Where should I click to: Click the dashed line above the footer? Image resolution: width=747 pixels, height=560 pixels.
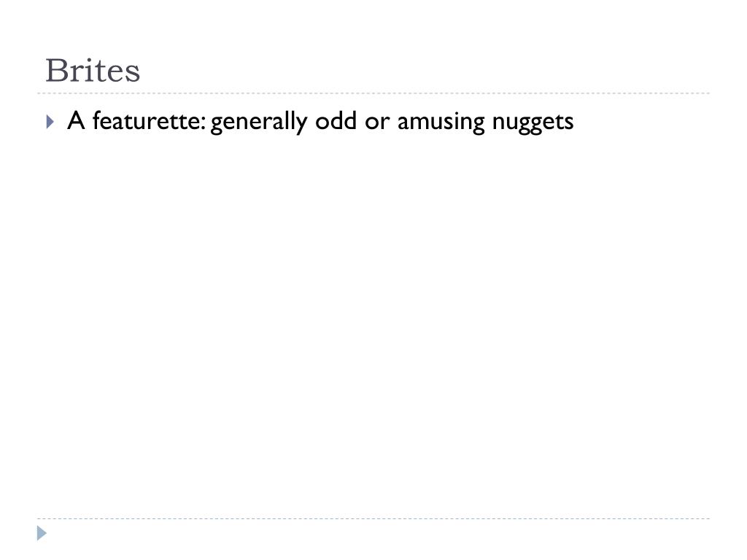pyautogui.click(x=373, y=518)
